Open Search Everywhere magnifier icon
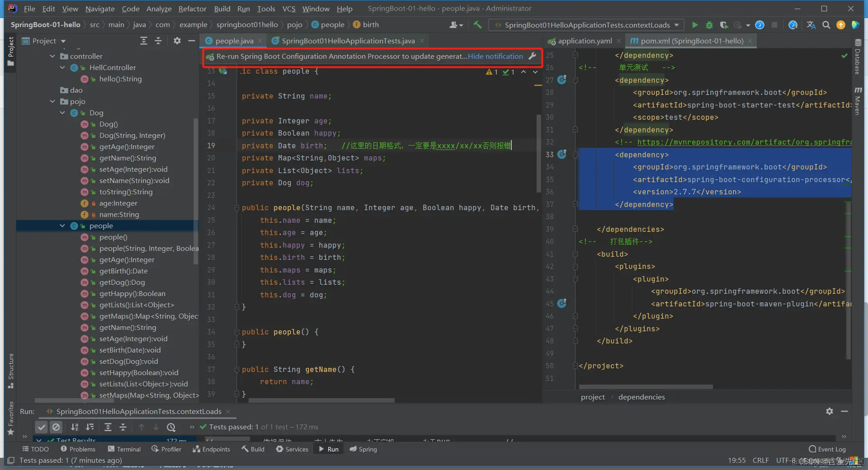Screen dimensions: 868x470 pyautogui.click(x=826, y=25)
